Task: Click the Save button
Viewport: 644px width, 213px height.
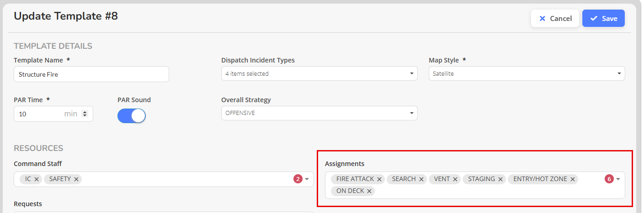Action: 603,19
